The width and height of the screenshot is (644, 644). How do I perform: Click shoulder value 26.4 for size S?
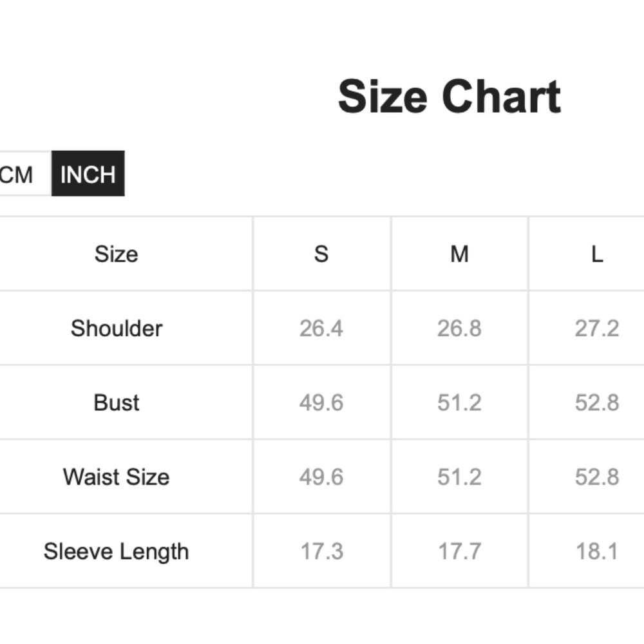pos(321,328)
